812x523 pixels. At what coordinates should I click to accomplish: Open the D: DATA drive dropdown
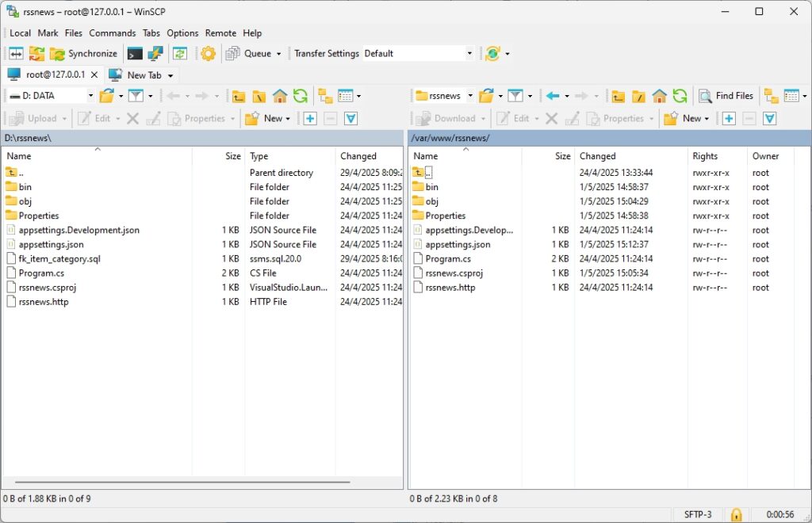(x=90, y=96)
